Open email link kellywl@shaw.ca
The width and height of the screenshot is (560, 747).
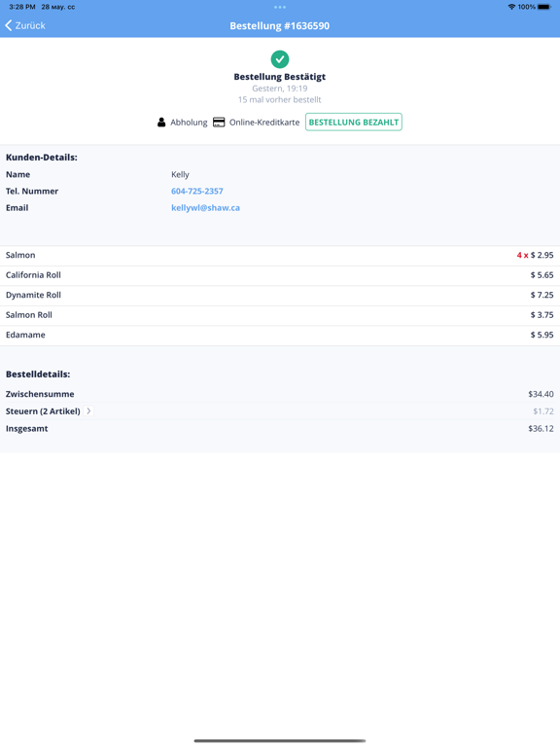coord(205,208)
